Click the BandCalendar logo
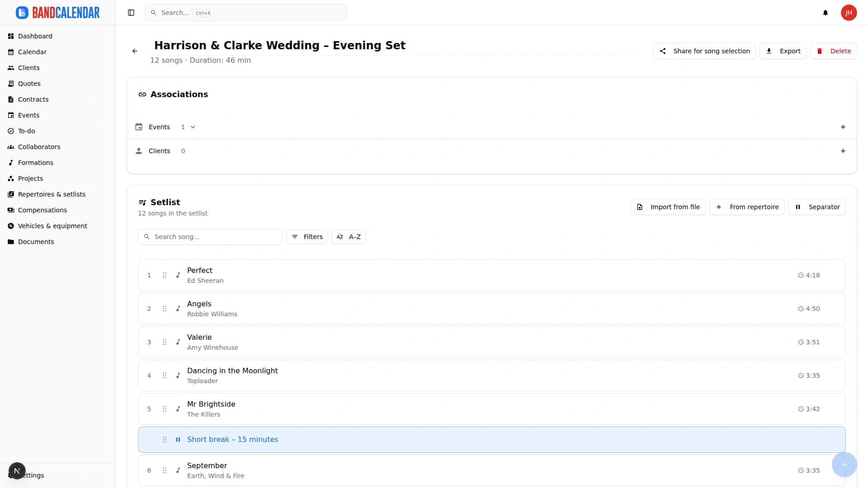868x488 pixels. click(x=58, y=13)
